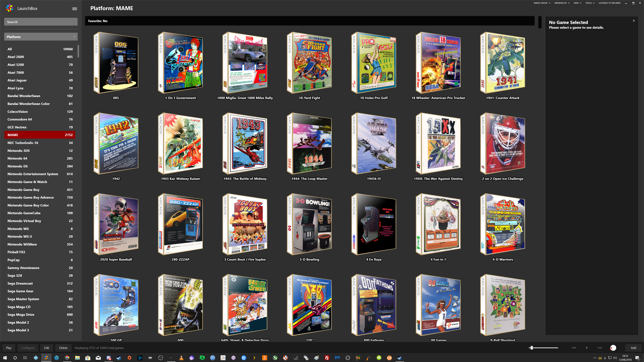Image resolution: width=644 pixels, height=362 pixels.
Task: Select the Atari 2600 platform
Action: (40, 57)
